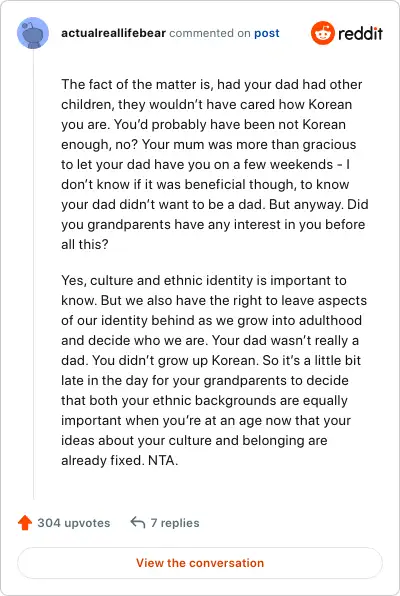Open the "7 replies" label

175,523
